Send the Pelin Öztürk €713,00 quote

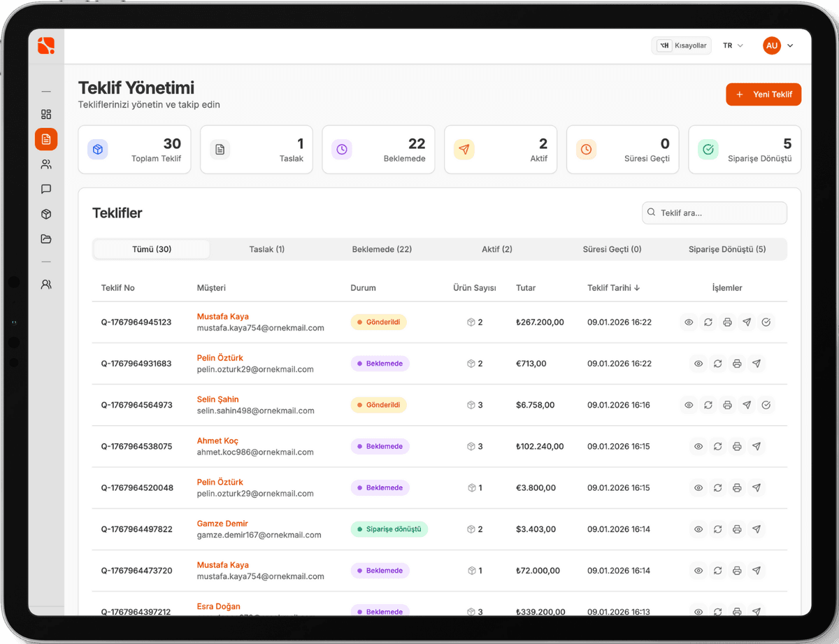click(756, 364)
